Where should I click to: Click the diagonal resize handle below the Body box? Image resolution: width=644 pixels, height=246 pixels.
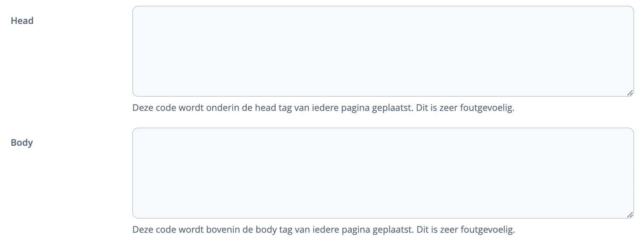pyautogui.click(x=630, y=215)
